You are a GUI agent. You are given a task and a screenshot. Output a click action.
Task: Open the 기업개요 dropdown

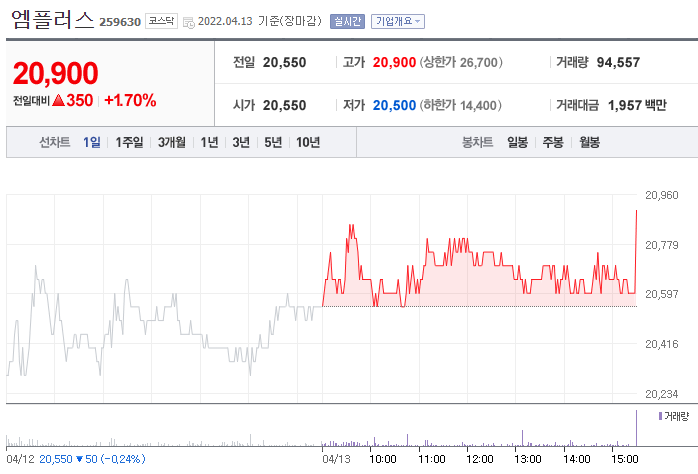(398, 21)
